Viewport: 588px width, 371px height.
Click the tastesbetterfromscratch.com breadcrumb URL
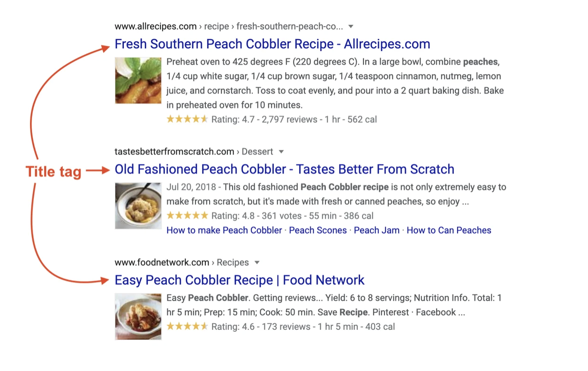click(x=174, y=151)
